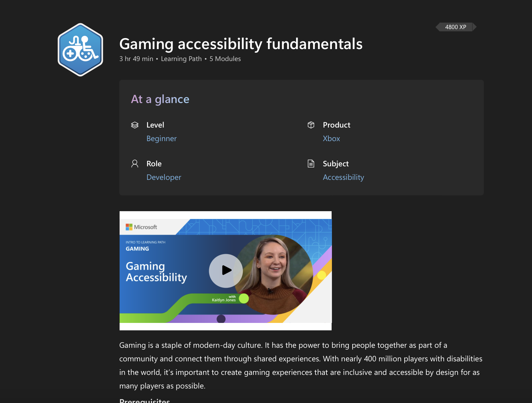
Task: Open the Xbox product link
Action: click(331, 139)
